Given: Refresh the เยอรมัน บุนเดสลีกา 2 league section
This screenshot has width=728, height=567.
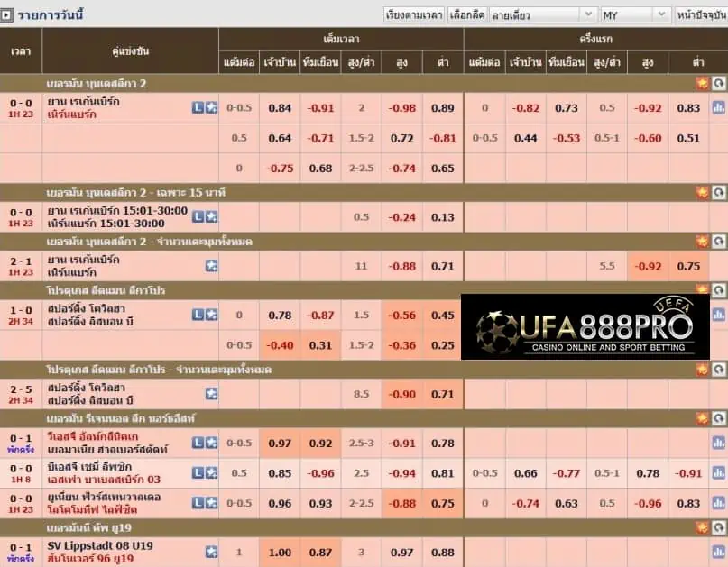Looking at the screenshot, I should (718, 83).
